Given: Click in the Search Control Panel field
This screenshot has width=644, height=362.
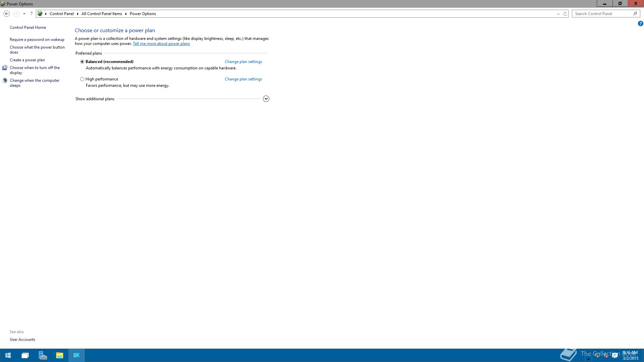Looking at the screenshot, I should (602, 14).
